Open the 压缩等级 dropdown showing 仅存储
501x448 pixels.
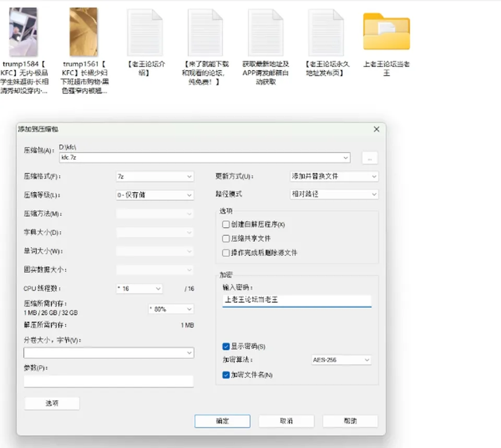coord(155,195)
